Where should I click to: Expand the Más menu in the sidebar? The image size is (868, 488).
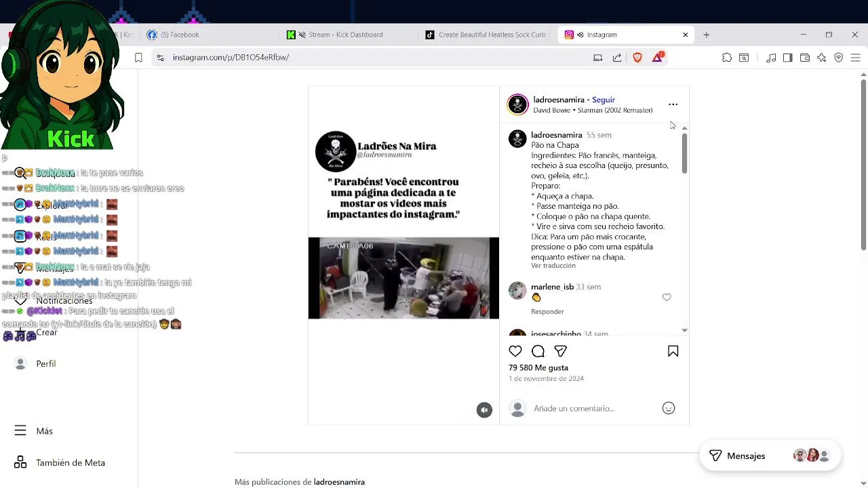coord(34,431)
